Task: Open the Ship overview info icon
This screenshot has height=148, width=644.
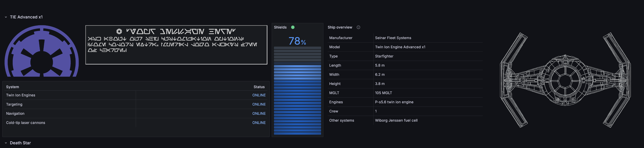Action: (358, 27)
